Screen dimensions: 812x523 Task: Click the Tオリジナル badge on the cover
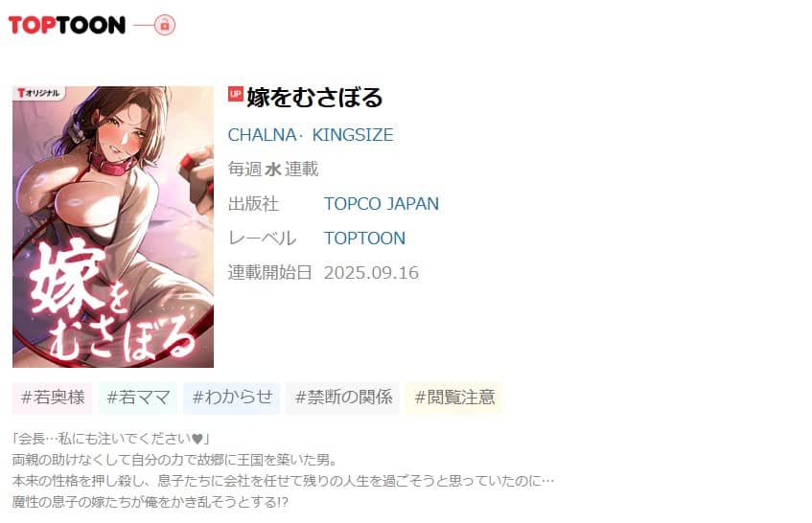coord(38,93)
